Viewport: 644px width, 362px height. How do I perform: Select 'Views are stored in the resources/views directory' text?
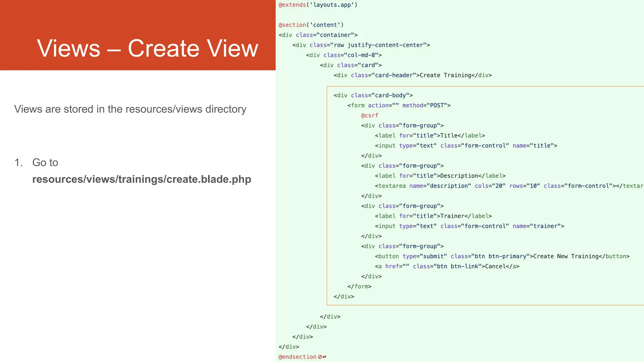click(x=130, y=109)
